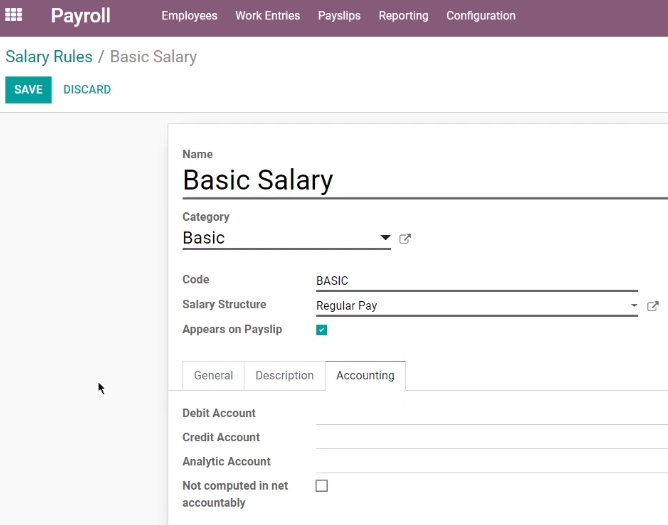Open the Work Entries menu
Viewport: 668px width, 525px height.
268,16
